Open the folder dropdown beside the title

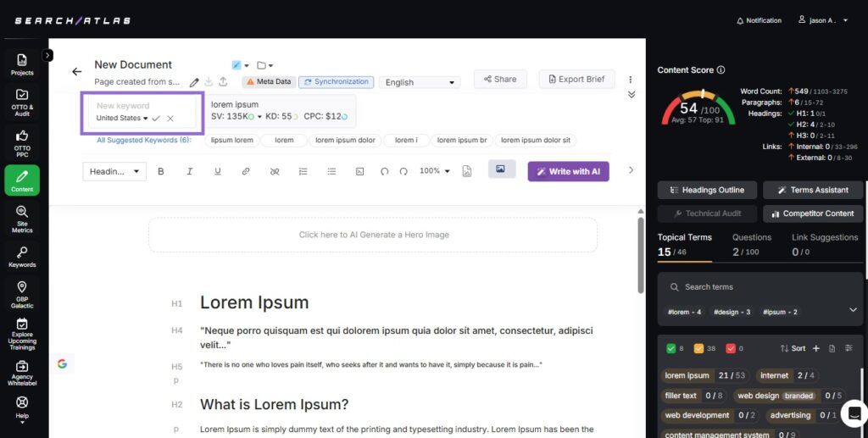[265, 65]
